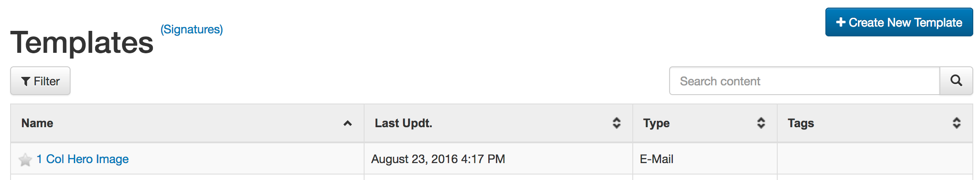This screenshot has height=180, width=980.
Task: Click the Last Updt. column sort arrows
Action: pyautogui.click(x=617, y=123)
